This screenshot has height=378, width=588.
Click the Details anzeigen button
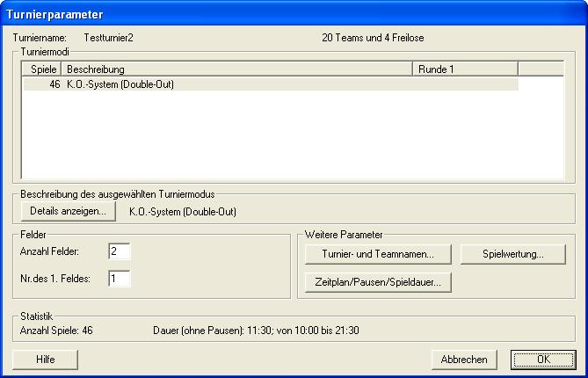click(69, 211)
